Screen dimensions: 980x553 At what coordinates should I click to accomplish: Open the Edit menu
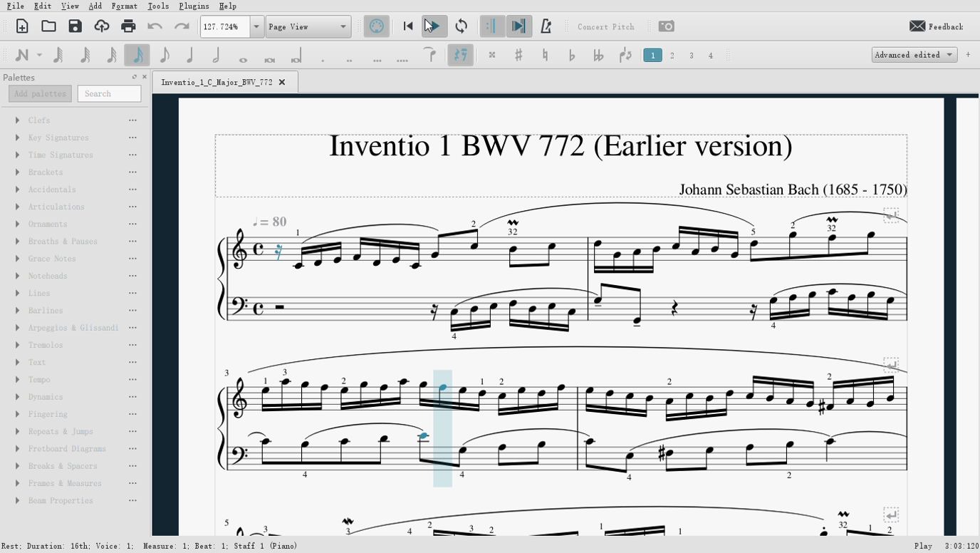(x=42, y=6)
